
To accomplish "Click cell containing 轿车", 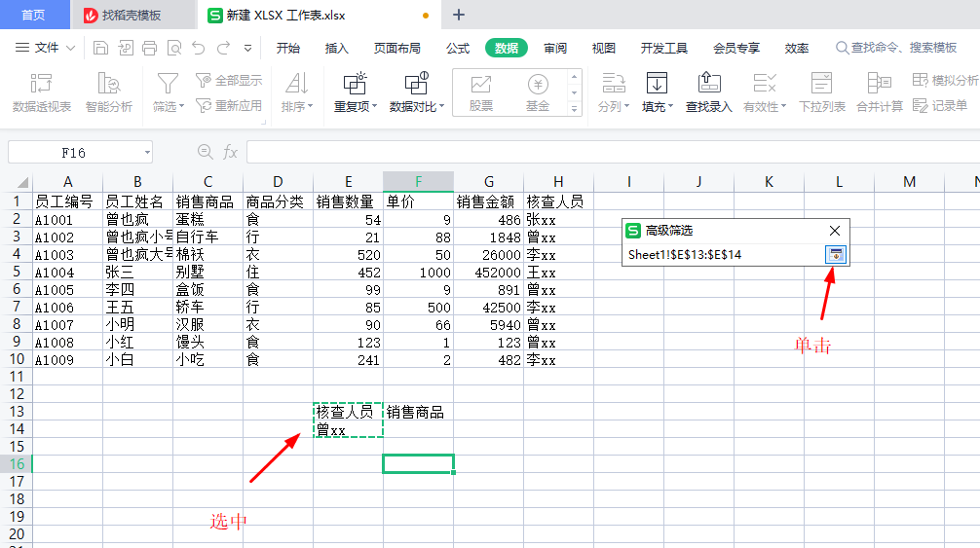I will [x=207, y=307].
